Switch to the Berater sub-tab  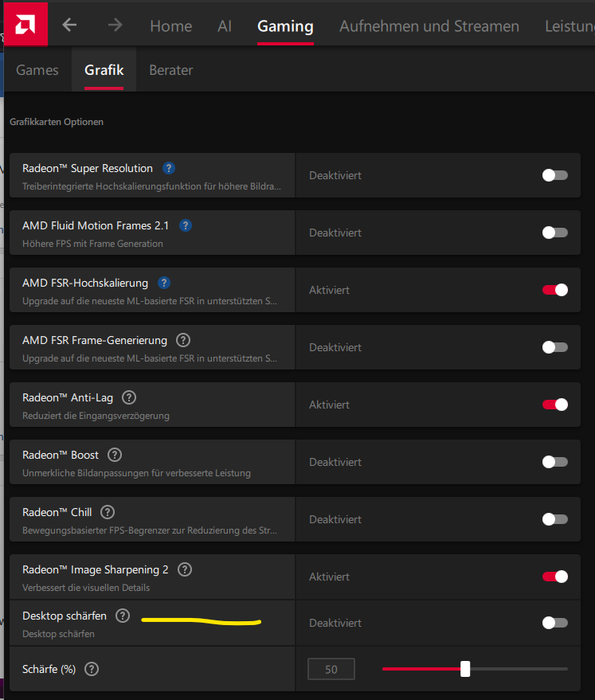(x=171, y=70)
